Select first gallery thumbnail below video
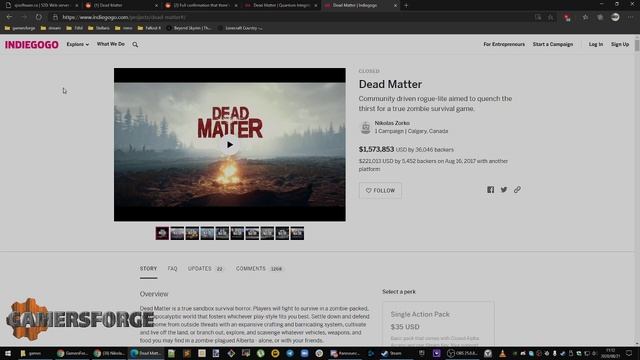640x360 pixels. click(162, 233)
